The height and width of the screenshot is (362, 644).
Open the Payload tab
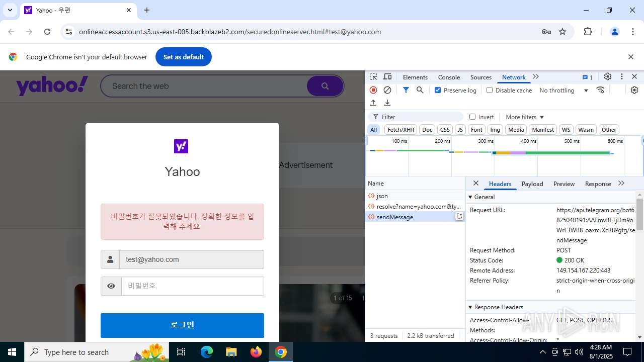532,184
